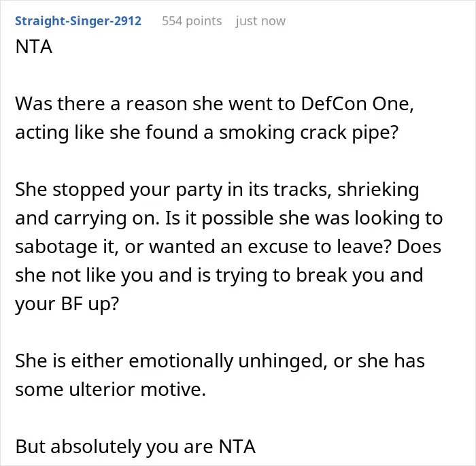Viewport: 476px width, 466px height.
Task: Click the words 'smoking crack pipe?'
Action: coord(309,133)
